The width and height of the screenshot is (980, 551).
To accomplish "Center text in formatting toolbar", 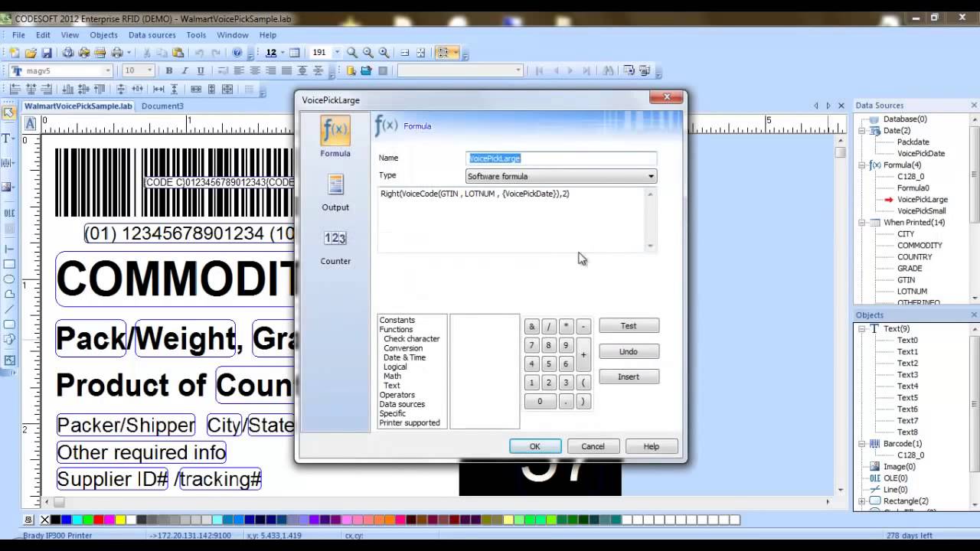I will point(255,70).
